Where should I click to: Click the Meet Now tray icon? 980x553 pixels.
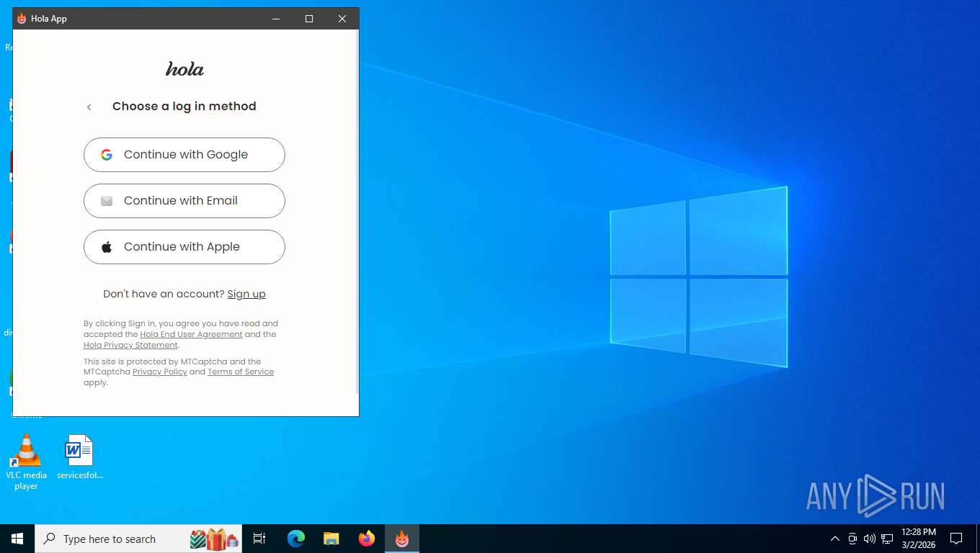[x=852, y=539]
